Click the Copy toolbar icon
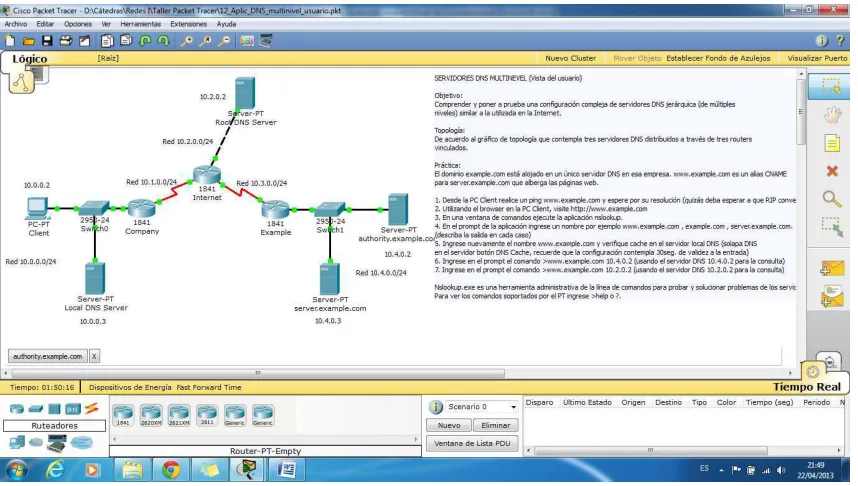The width and height of the screenshot is (858, 486). pos(107,41)
